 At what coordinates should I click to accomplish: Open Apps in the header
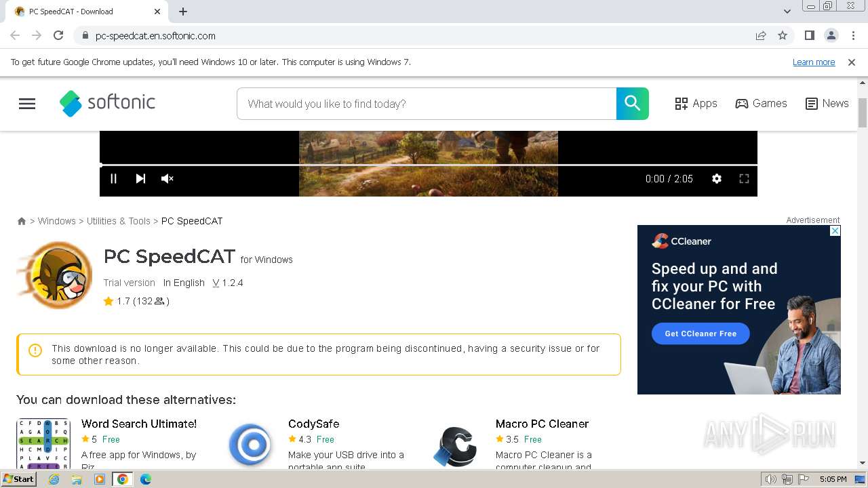[x=696, y=104]
